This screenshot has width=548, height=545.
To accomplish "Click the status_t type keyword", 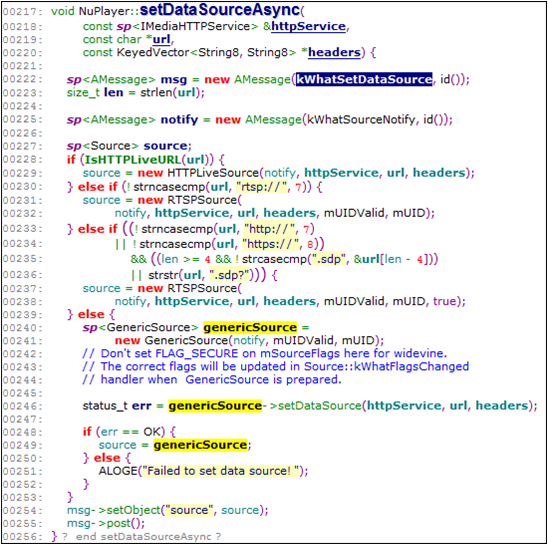I will pos(105,406).
